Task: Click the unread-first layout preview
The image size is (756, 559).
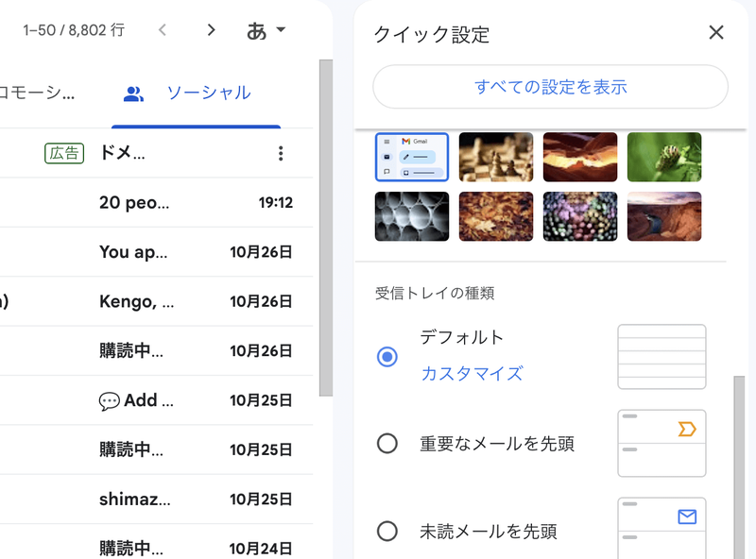Action: coord(661,528)
